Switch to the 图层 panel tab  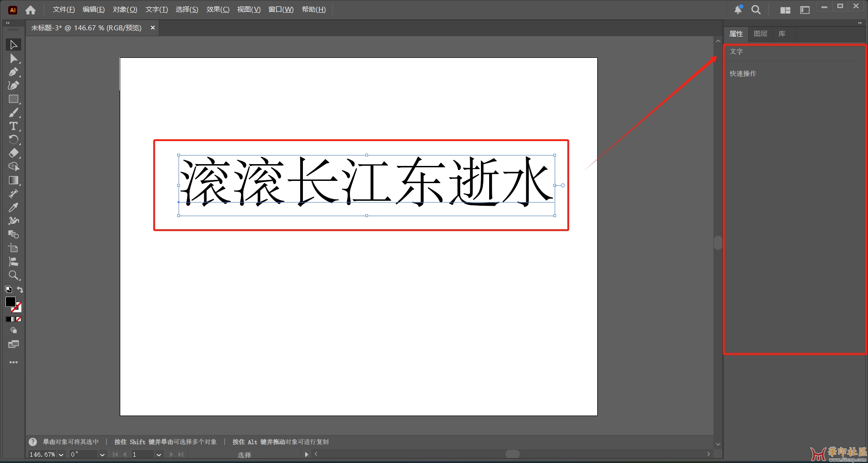tap(760, 33)
